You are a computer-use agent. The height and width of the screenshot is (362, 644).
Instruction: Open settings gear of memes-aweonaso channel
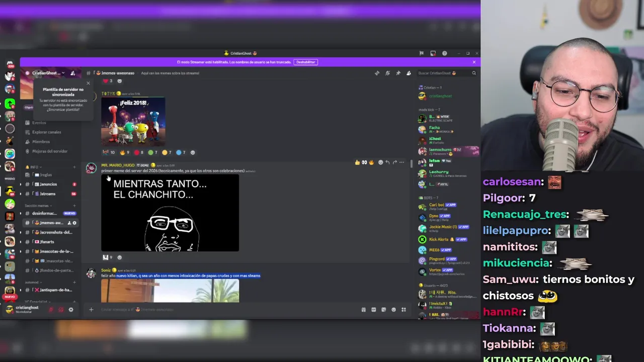(74, 223)
